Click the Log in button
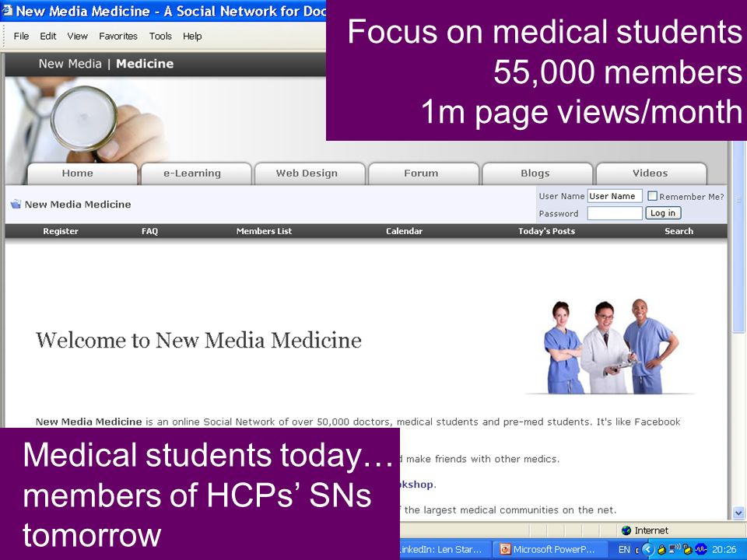 pyautogui.click(x=663, y=213)
